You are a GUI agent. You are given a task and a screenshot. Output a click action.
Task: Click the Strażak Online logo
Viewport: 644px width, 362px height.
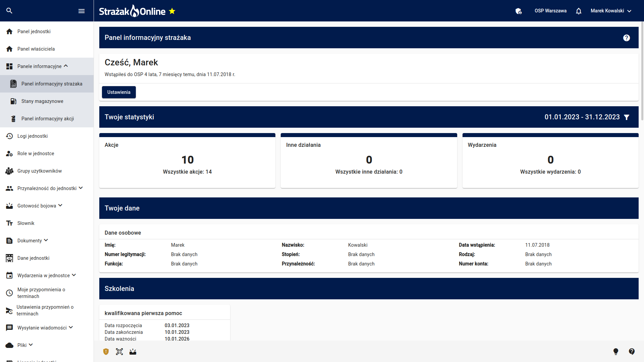click(x=132, y=11)
